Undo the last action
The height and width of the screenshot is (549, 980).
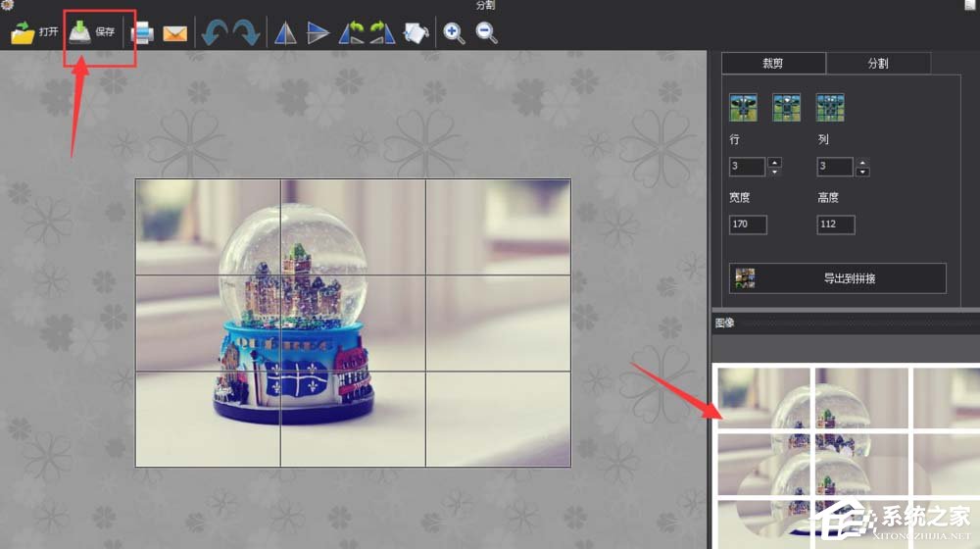tap(215, 32)
